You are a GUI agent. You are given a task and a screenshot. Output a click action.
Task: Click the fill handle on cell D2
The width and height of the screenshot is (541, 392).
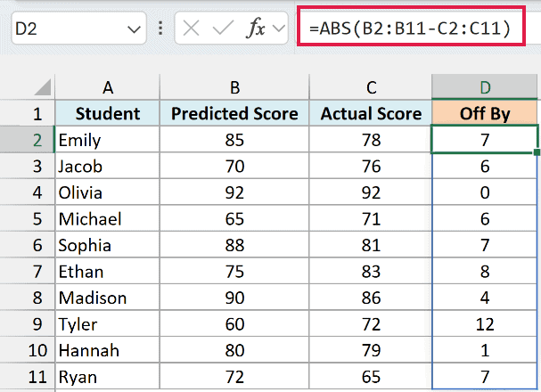(537, 152)
